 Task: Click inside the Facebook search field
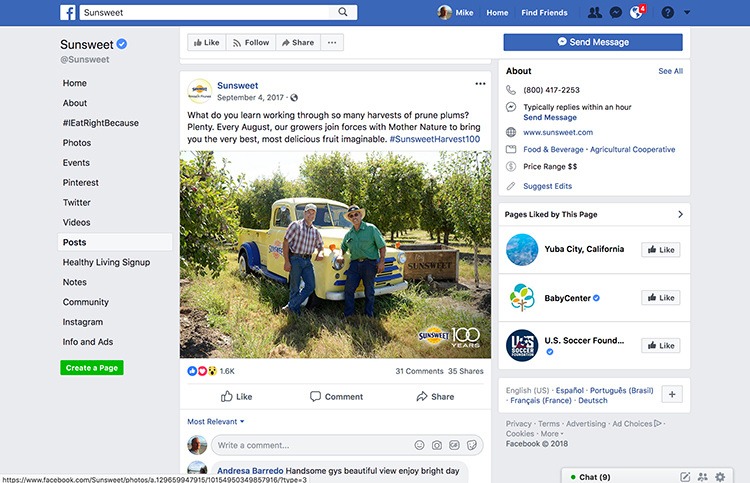[204, 12]
